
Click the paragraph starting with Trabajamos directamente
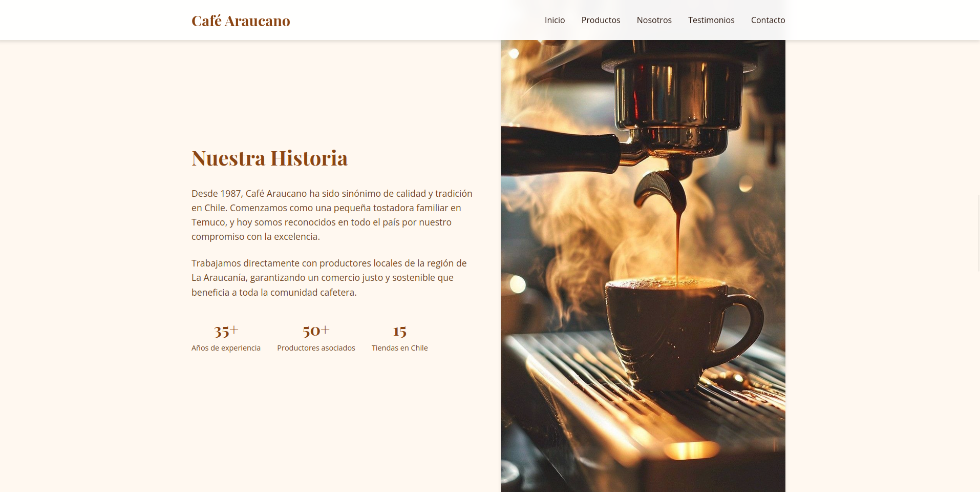329,277
